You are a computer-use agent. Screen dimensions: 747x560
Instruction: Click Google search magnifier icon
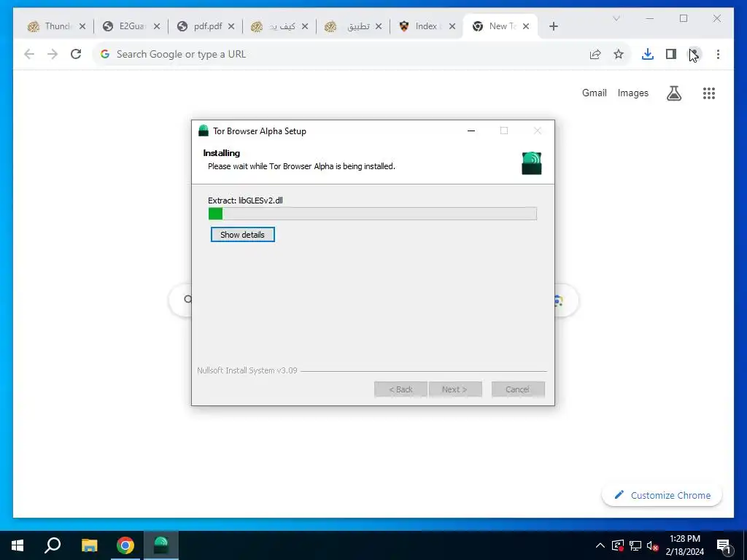click(187, 299)
